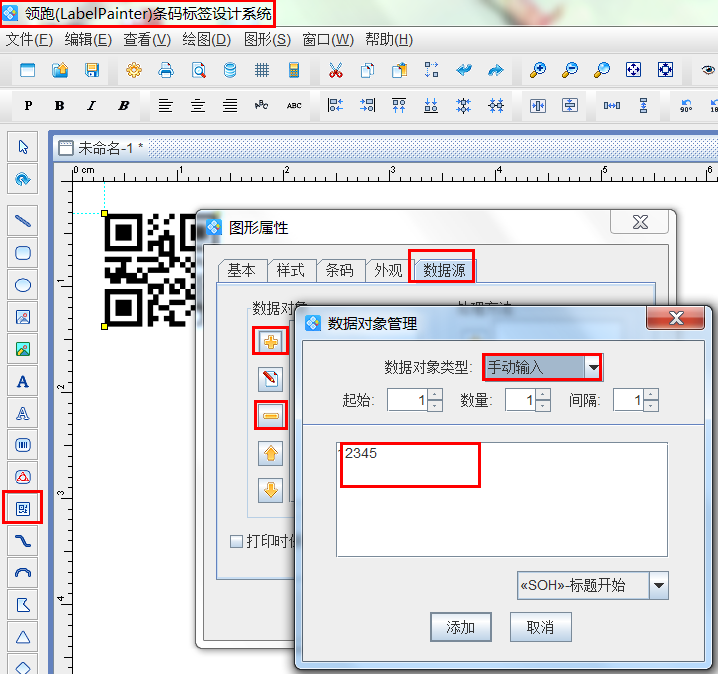Select the one-dimensional barcode tool
The width and height of the screenshot is (718, 674).
click(x=23, y=445)
